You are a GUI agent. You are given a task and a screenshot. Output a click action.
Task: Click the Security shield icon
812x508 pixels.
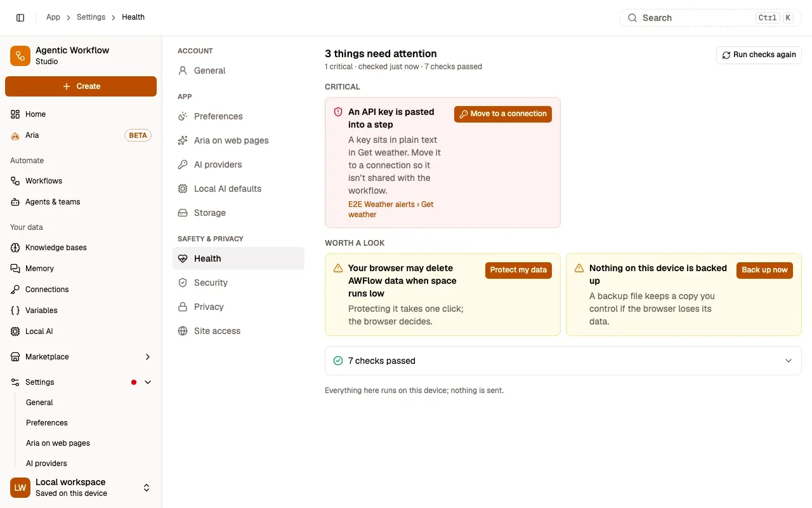183,283
